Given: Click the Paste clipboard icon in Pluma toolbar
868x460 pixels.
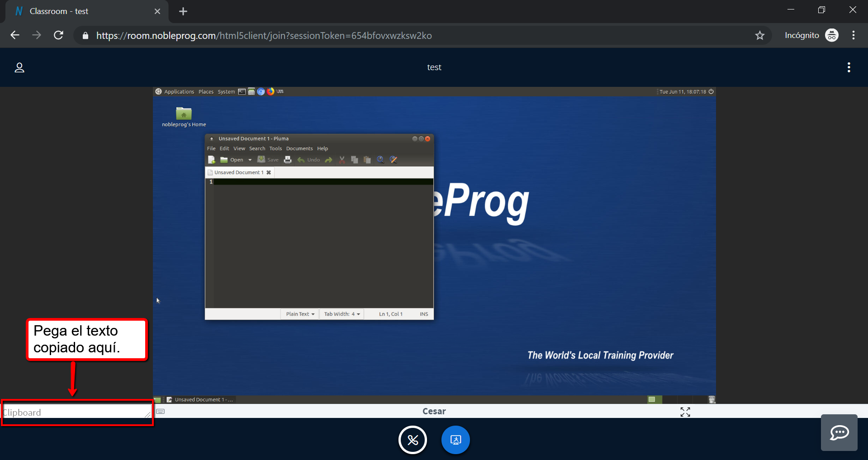Looking at the screenshot, I should point(367,160).
